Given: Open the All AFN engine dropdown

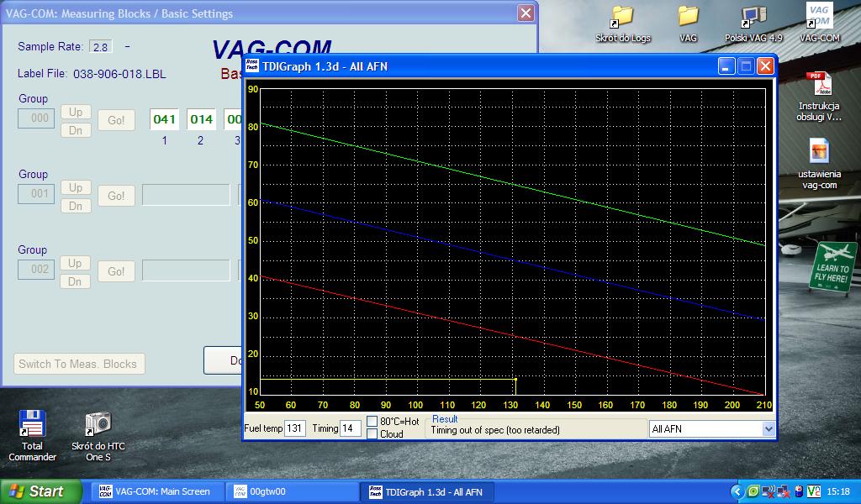Looking at the screenshot, I should pos(769,429).
